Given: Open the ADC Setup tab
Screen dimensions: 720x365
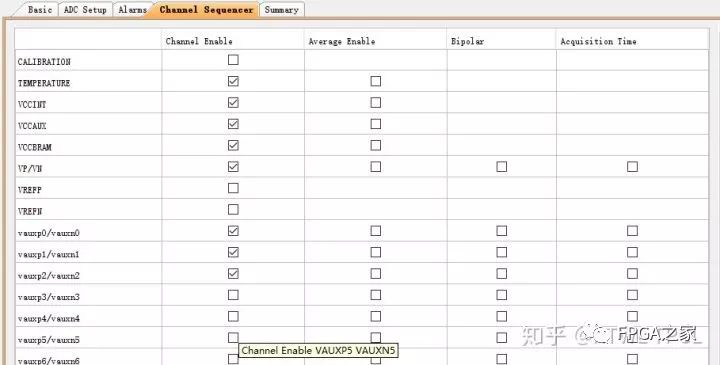Looking at the screenshot, I should [85, 10].
